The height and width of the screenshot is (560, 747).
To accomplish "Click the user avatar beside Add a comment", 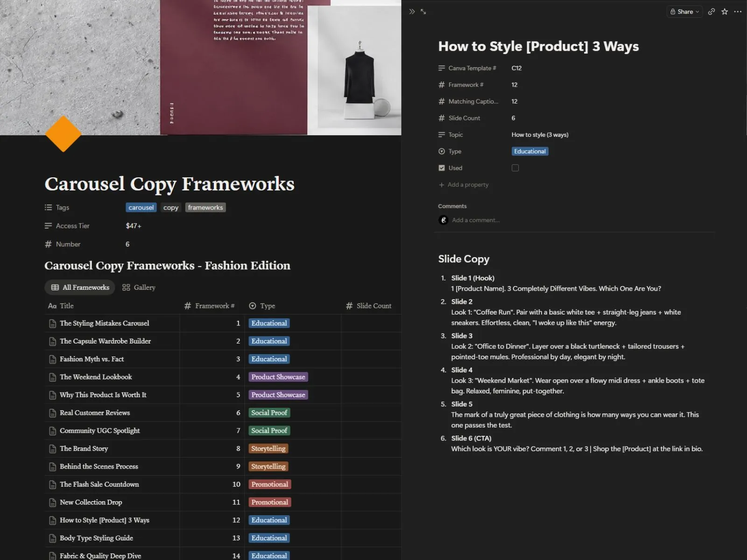I will [444, 220].
